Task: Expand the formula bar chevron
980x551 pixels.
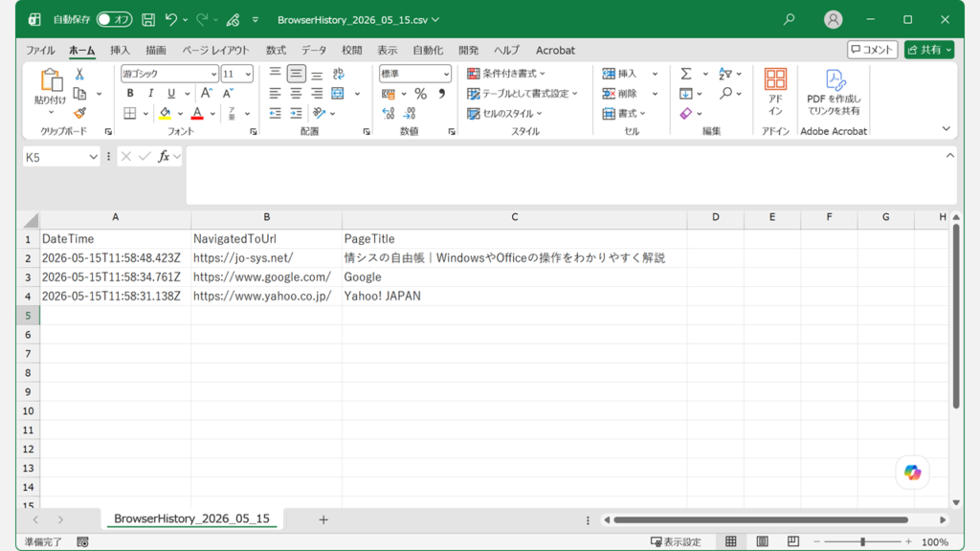Action: 950,155
